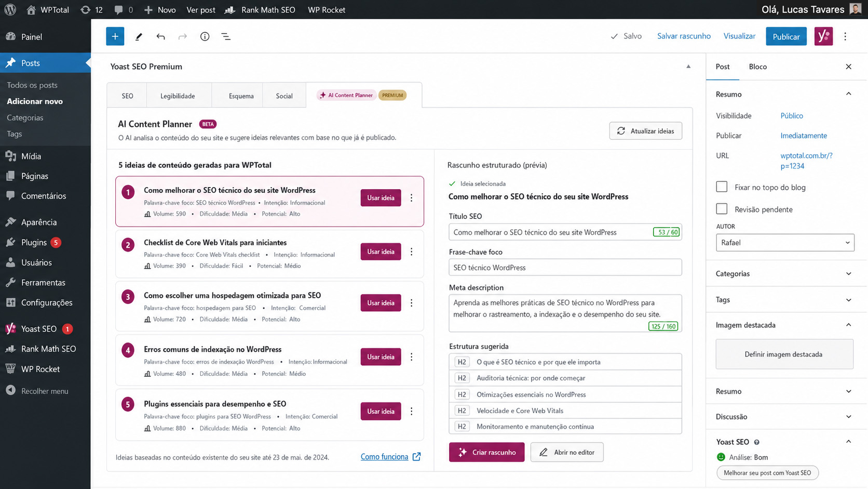Check Fixar no topo do blog
The image size is (868, 489).
(722, 187)
